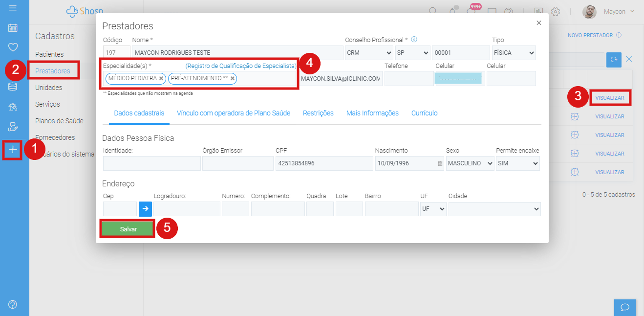Open the database stack sidebar icon
This screenshot has height=316, width=644.
click(13, 87)
